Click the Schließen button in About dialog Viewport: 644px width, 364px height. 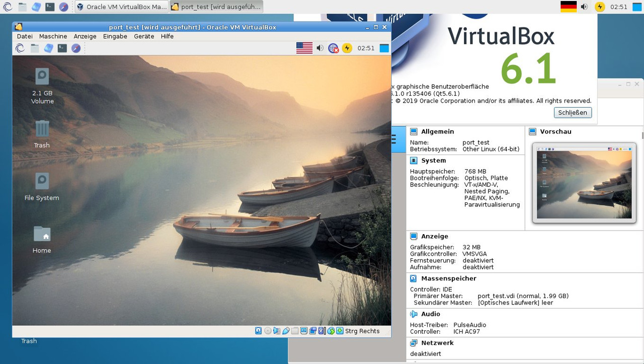(573, 112)
